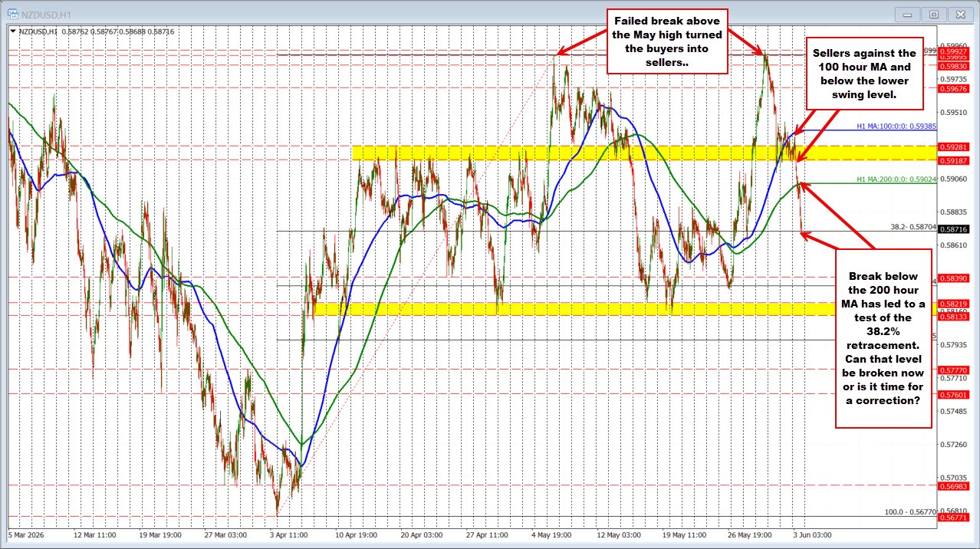Click the current price tag 0.58716
This screenshot has height=549, width=980.
tap(955, 229)
